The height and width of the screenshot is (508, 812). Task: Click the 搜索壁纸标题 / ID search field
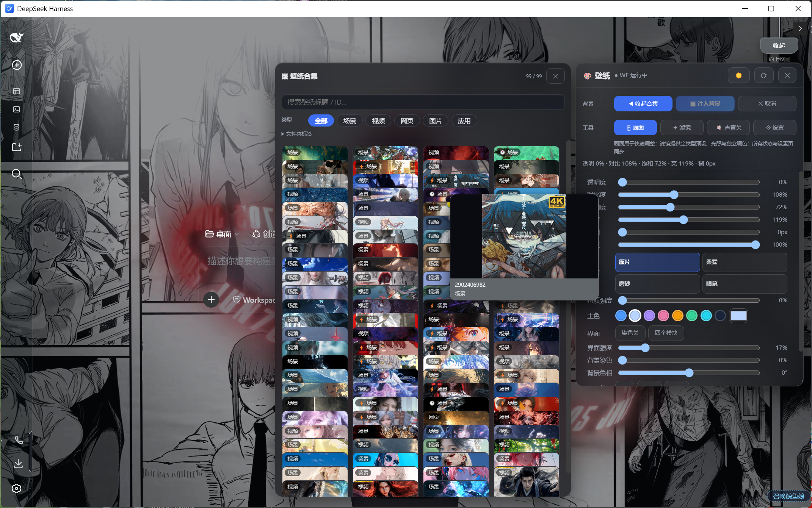423,102
